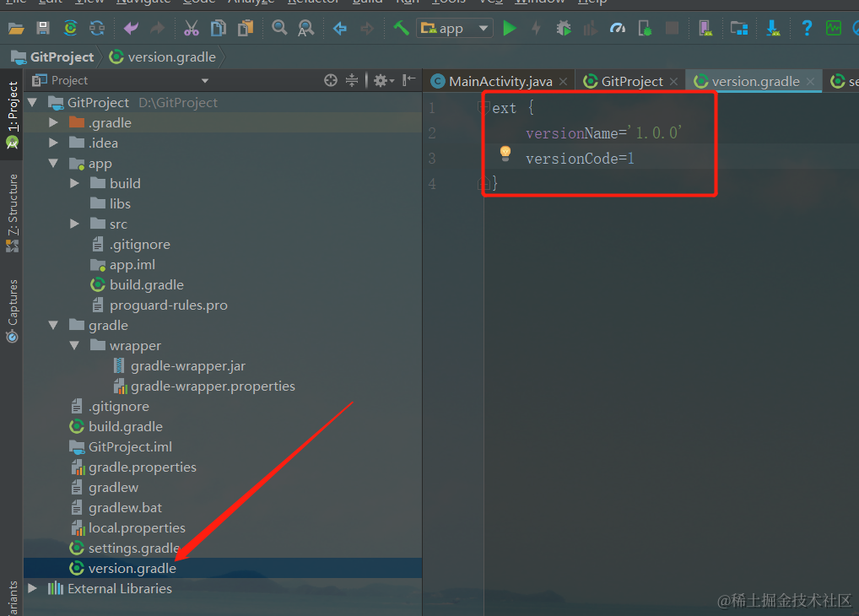Viewport: 859px width, 616px height.
Task: Click the Replace magnifier icon
Action: 305,28
